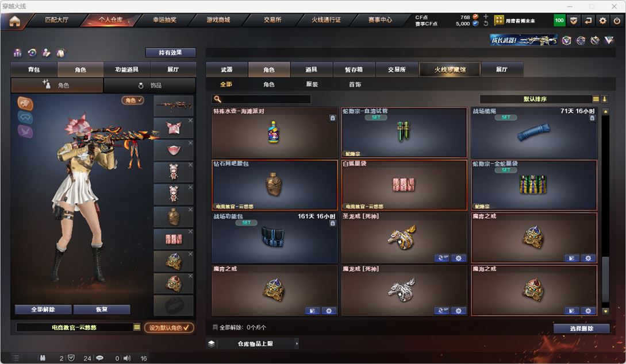Click the 全部解除 button under character

[x=43, y=309]
